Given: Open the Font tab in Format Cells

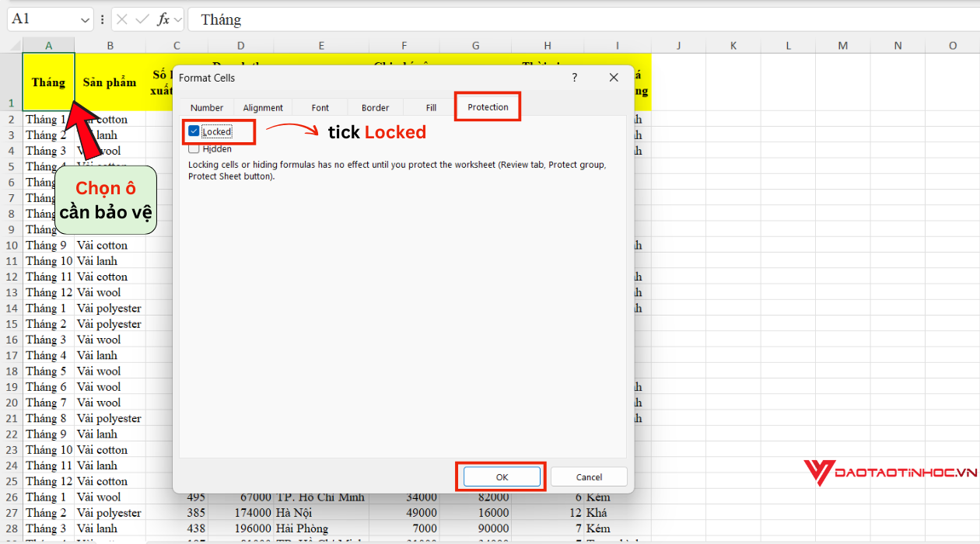Looking at the screenshot, I should pos(319,107).
